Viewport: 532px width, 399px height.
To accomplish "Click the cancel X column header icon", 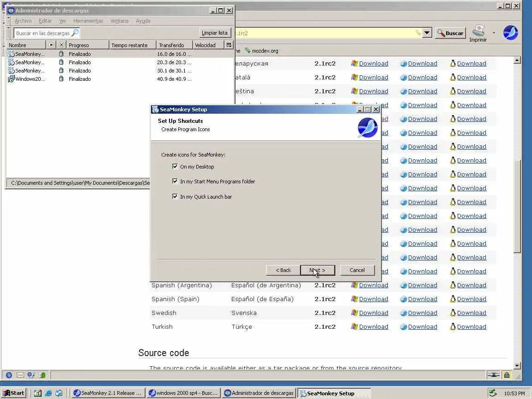I will pyautogui.click(x=61, y=45).
